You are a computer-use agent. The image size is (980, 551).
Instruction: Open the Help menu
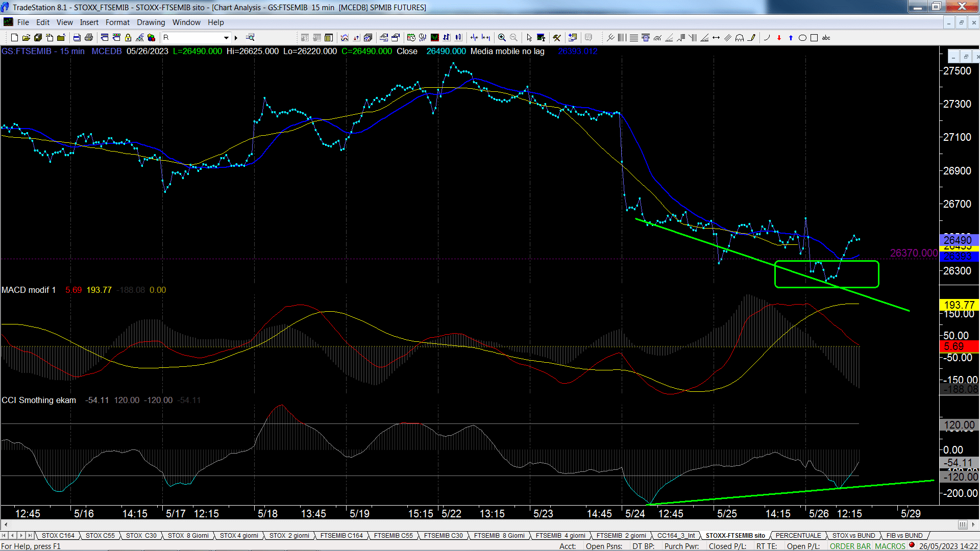coord(215,22)
